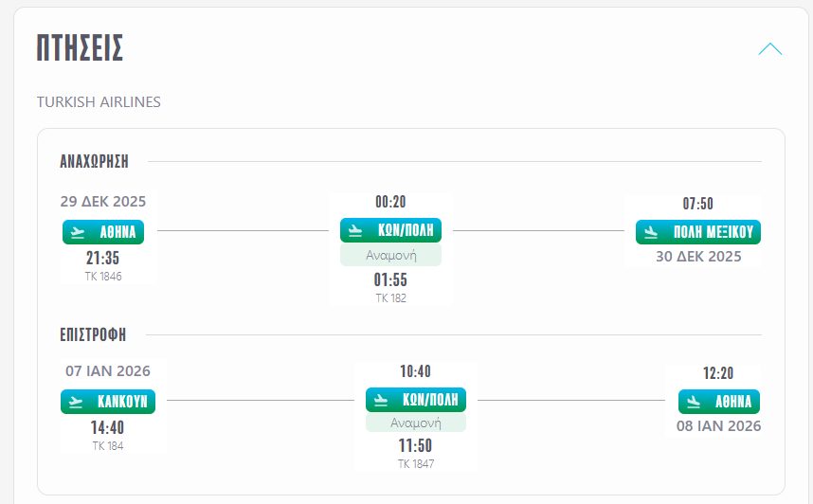Click the departure plane icon on ΑΘΗΝΑ badge
Screen dimensions: 813x504
79,231
